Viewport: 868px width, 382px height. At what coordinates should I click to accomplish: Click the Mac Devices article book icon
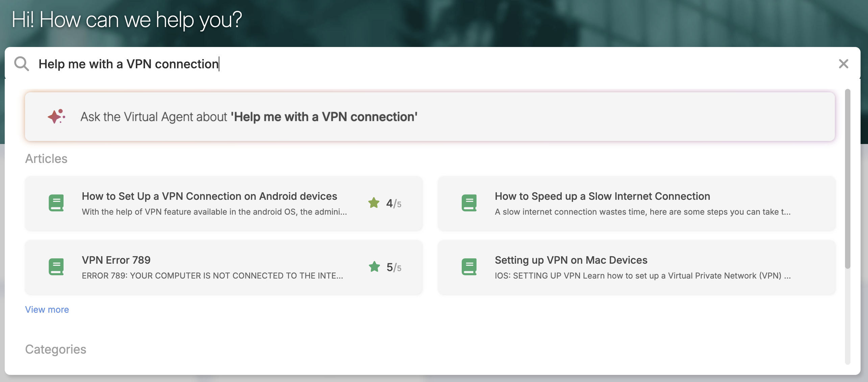(469, 267)
